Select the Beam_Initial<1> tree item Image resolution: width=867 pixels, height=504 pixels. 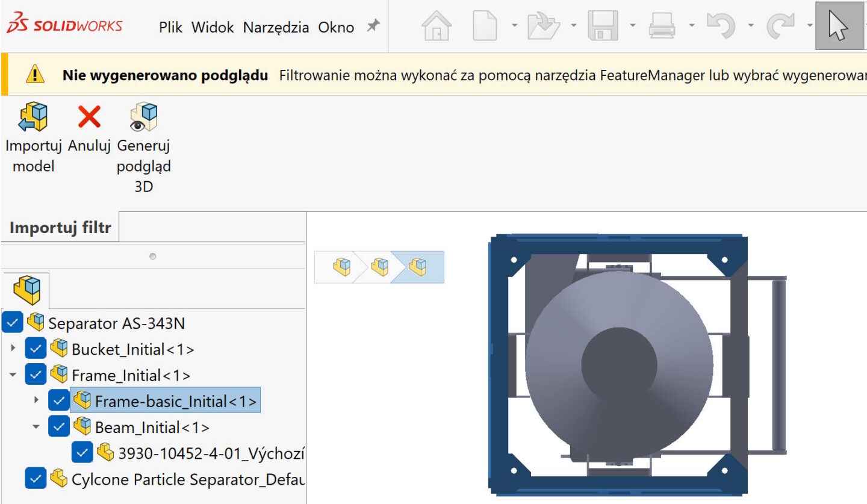(152, 427)
